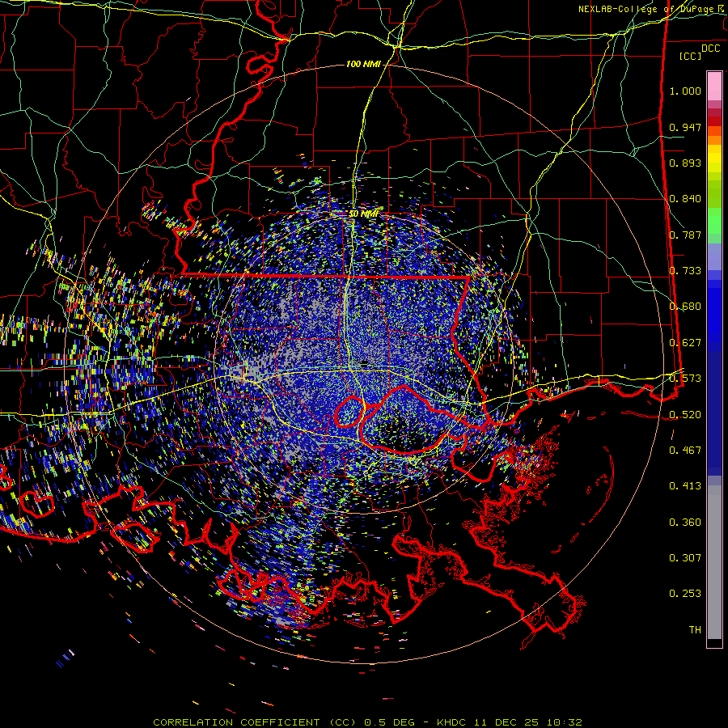The image size is (728, 728).
Task: Click the 0.573 scale value
Action: [685, 379]
